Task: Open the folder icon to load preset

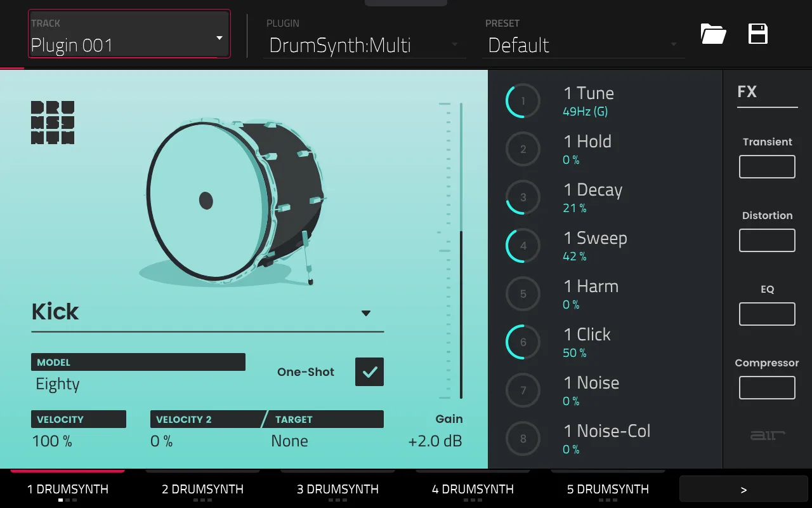Action: [713, 34]
